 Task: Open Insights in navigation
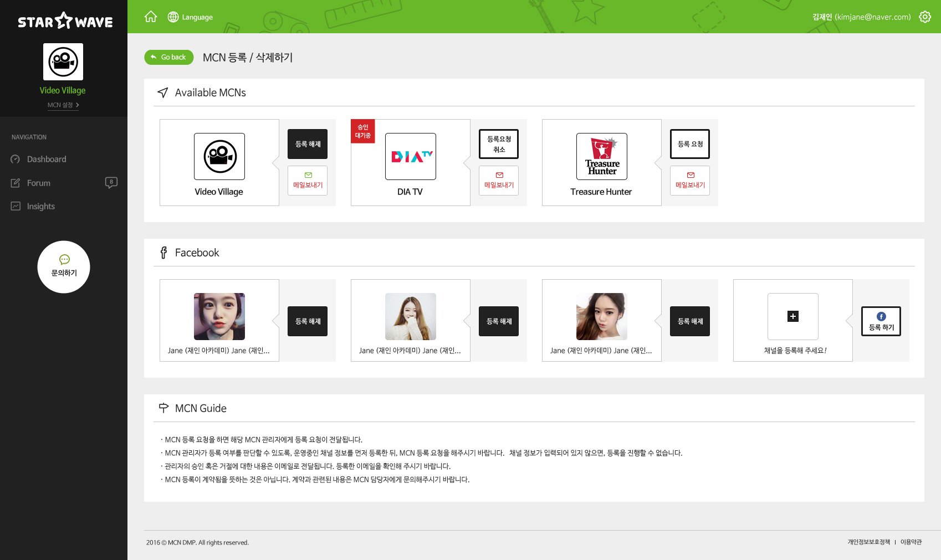point(41,207)
